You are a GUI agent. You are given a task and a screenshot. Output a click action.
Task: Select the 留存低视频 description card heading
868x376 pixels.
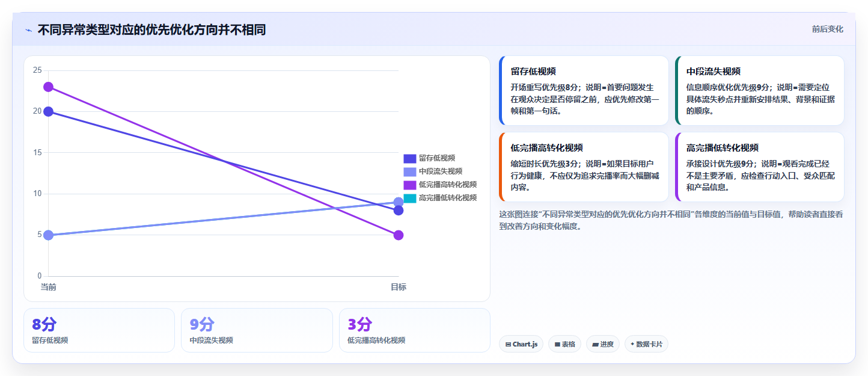pyautogui.click(x=533, y=72)
